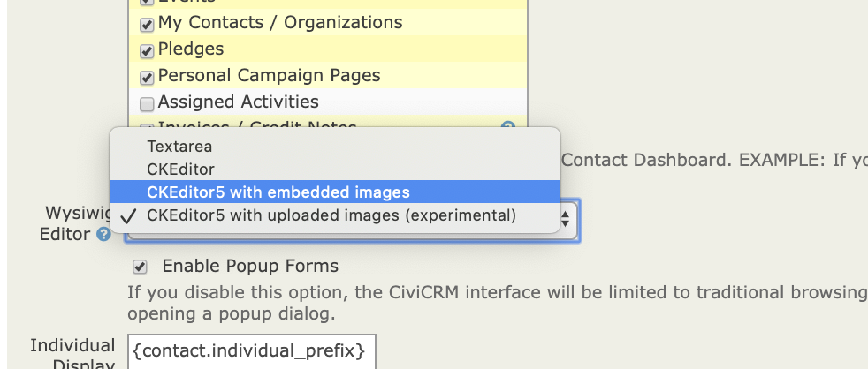Click the Enable Popup Forms label
868x369 pixels.
[x=250, y=266]
